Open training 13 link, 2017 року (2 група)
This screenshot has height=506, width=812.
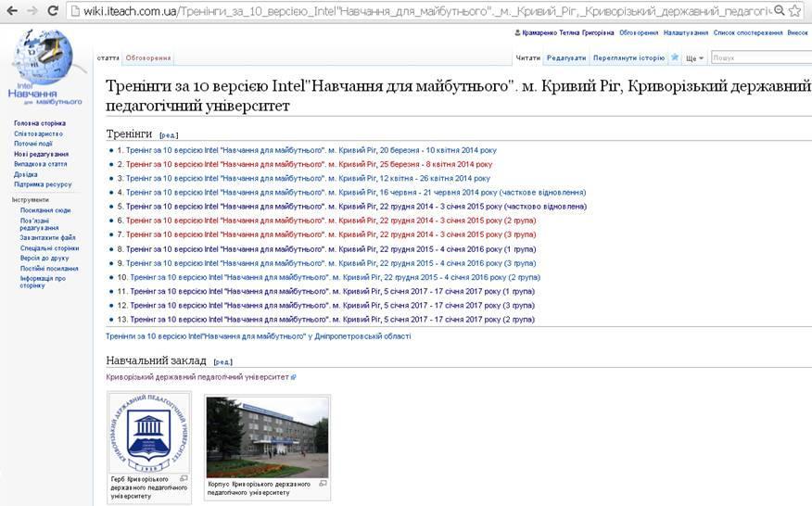[x=333, y=319]
